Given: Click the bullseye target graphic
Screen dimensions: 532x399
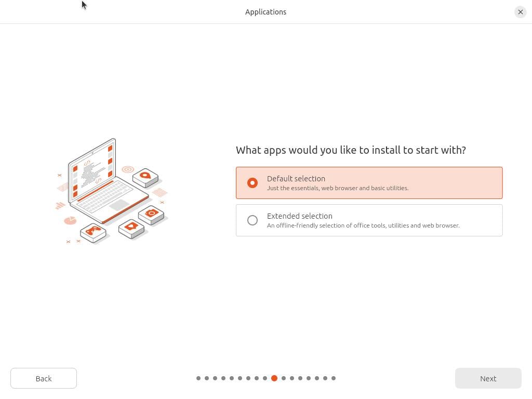Looking at the screenshot, I should coord(128,169).
